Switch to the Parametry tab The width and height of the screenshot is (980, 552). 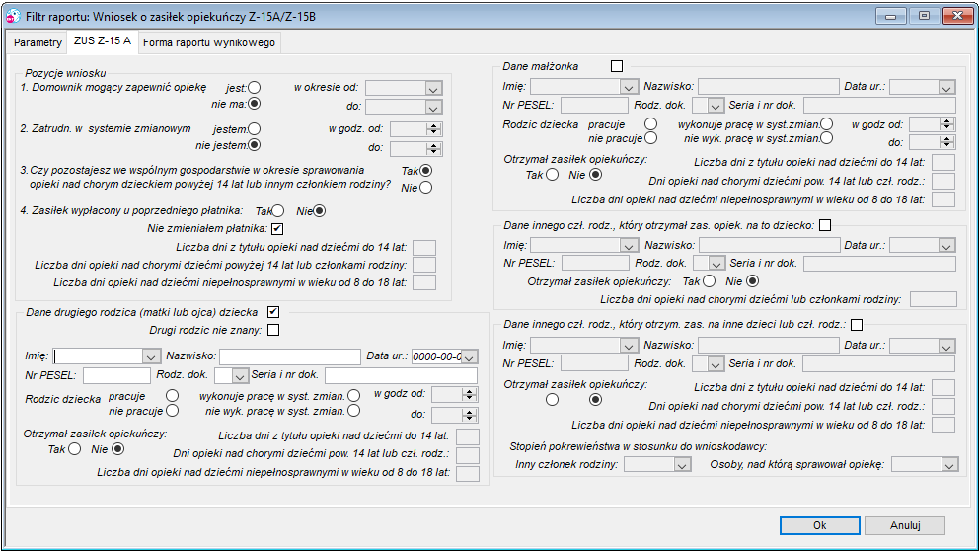coord(38,42)
